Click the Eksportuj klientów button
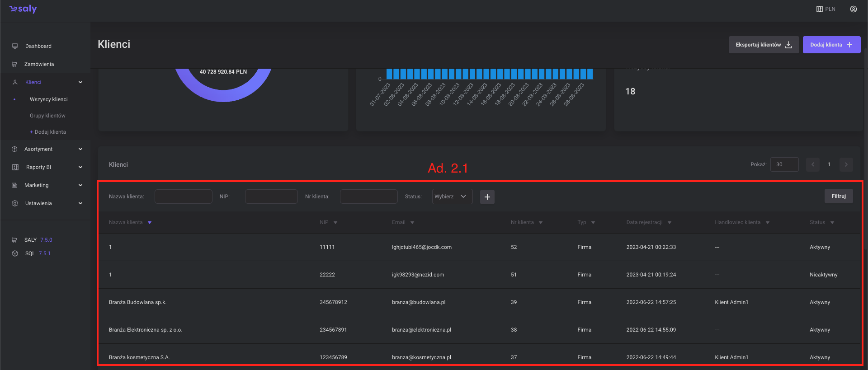 (x=763, y=45)
